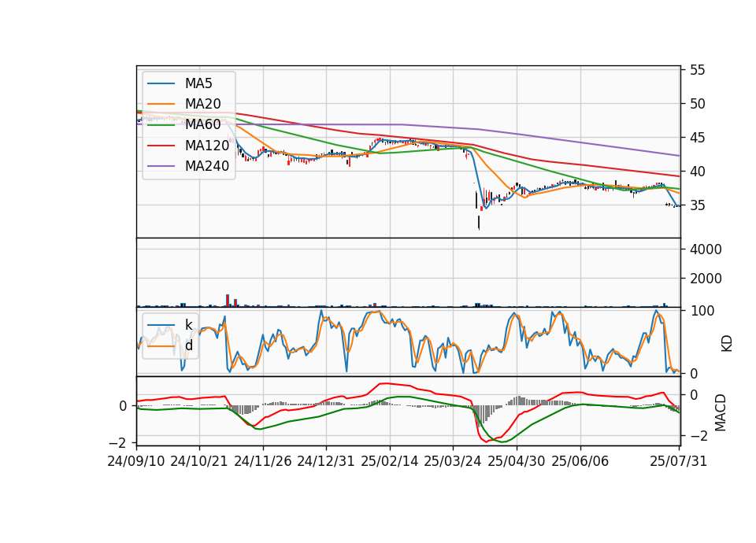756x543 pixels.
Task: Click the 'k' label in KD legend
Action: (188, 325)
